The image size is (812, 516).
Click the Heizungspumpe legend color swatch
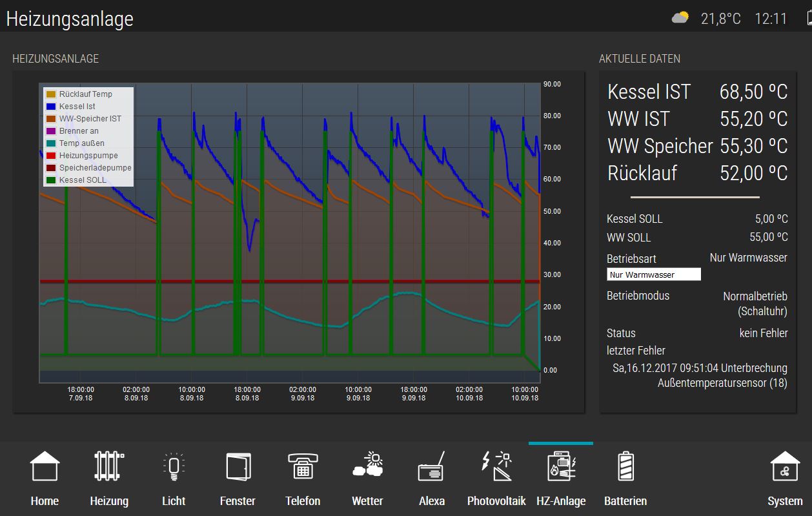click(51, 156)
